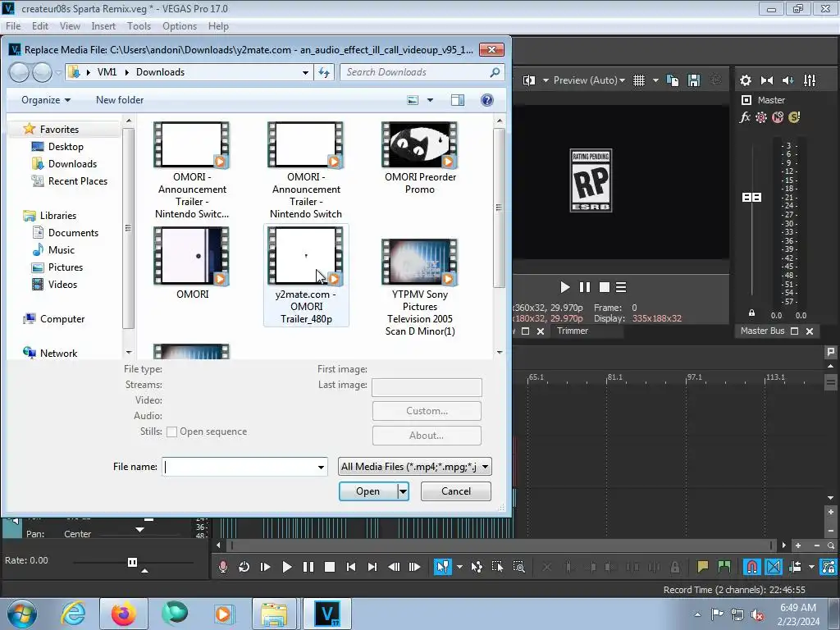The image size is (840, 630).
Task: Open Organize menu in file dialog
Action: coord(46,100)
